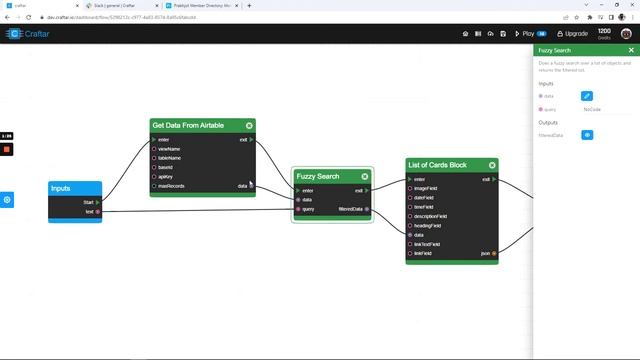Click the tableName port on Airtable node

(x=154, y=158)
